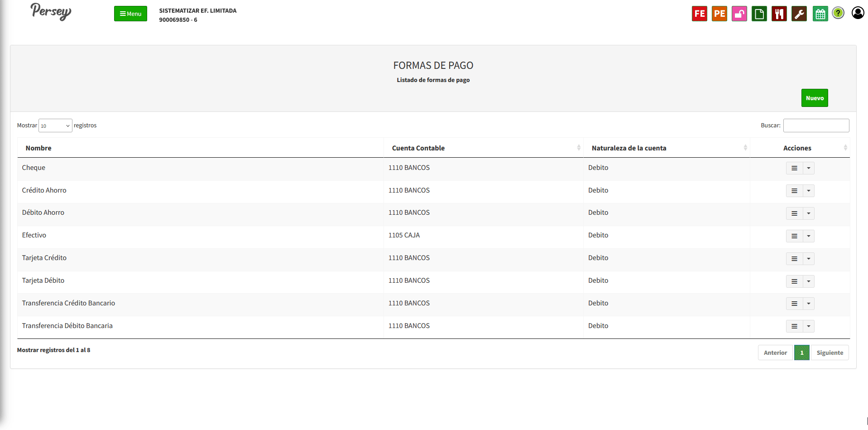Viewport: 868px width, 430px height.
Task: Open the green document icon
Action: point(759,14)
